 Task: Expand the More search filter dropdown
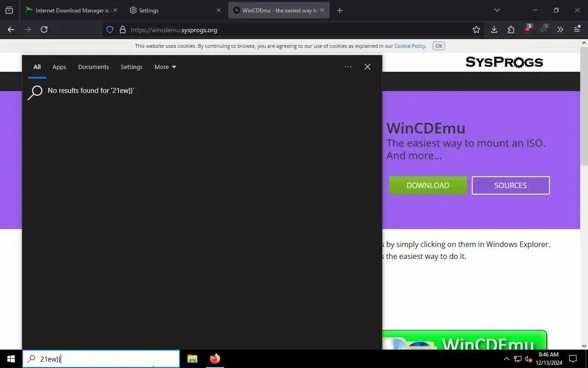point(165,67)
